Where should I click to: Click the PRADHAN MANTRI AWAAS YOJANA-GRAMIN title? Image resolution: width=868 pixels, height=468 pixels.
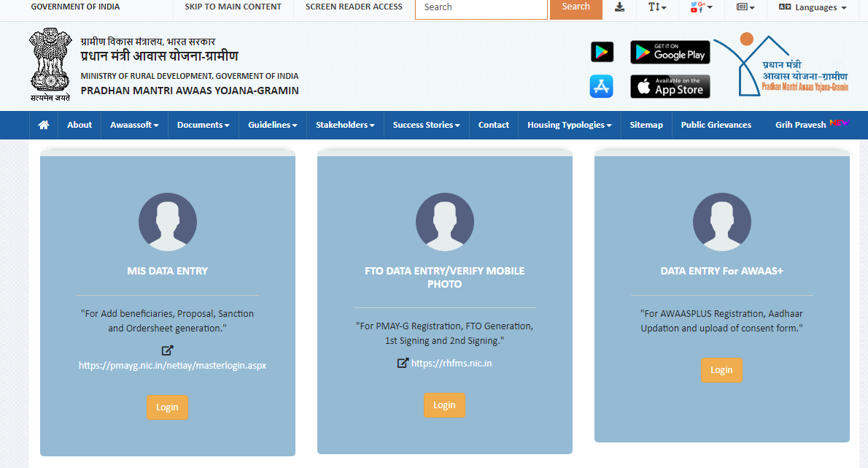[190, 91]
